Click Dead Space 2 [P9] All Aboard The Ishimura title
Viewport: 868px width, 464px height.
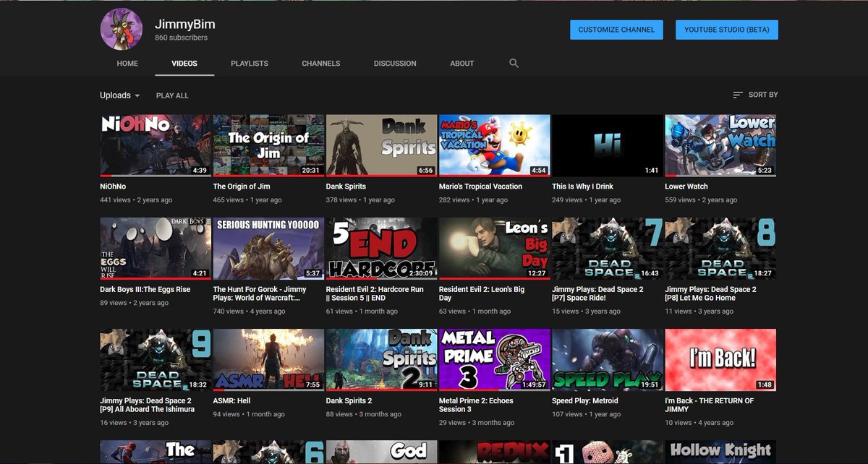(x=148, y=405)
